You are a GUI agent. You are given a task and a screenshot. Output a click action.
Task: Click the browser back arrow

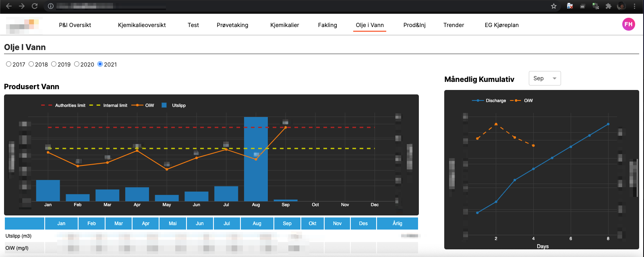[x=9, y=6]
